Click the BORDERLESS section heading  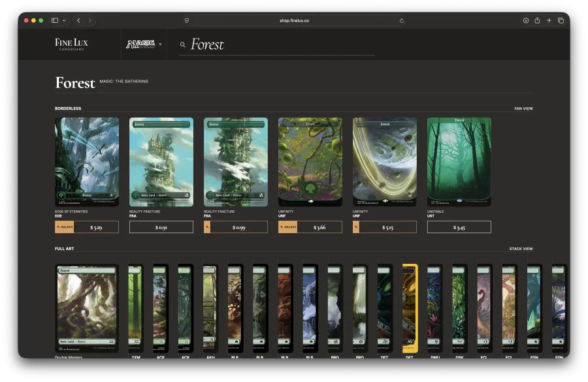68,108
